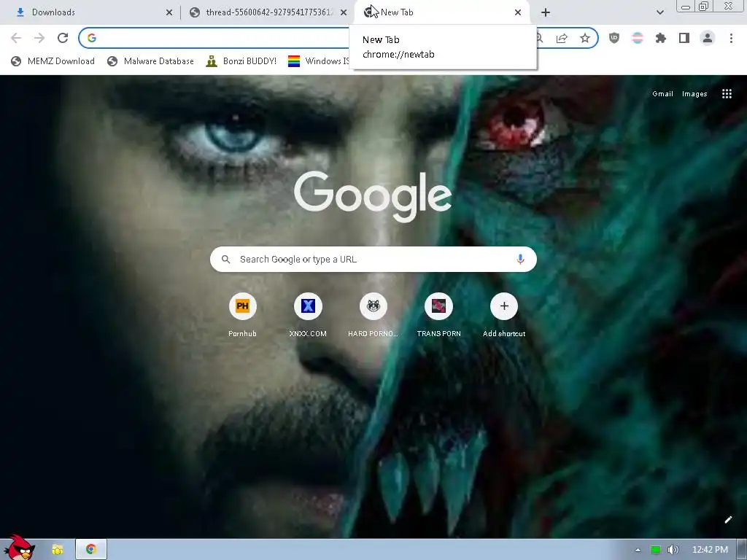This screenshot has height=560, width=747.
Task: Start voice search with microphone icon
Action: pos(520,259)
